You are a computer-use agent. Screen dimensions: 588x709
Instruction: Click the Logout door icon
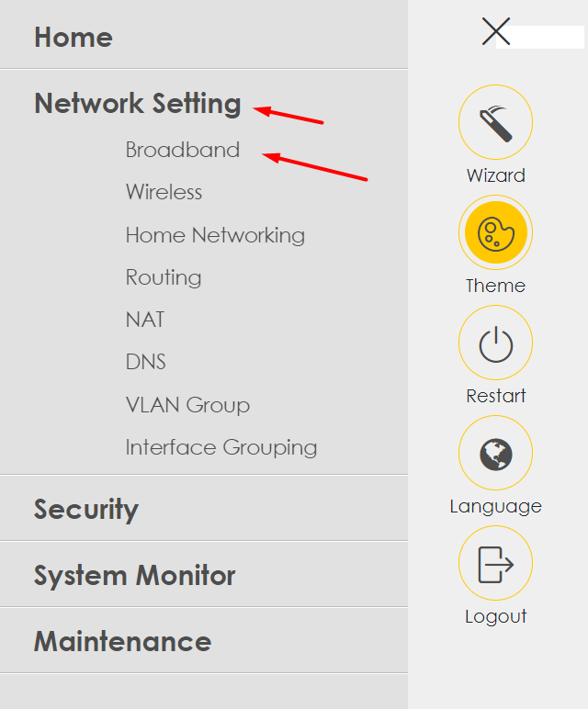tap(496, 563)
